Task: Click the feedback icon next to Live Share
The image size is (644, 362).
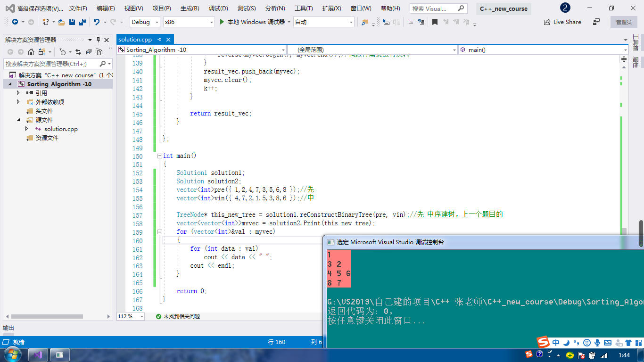Action: coord(596,22)
